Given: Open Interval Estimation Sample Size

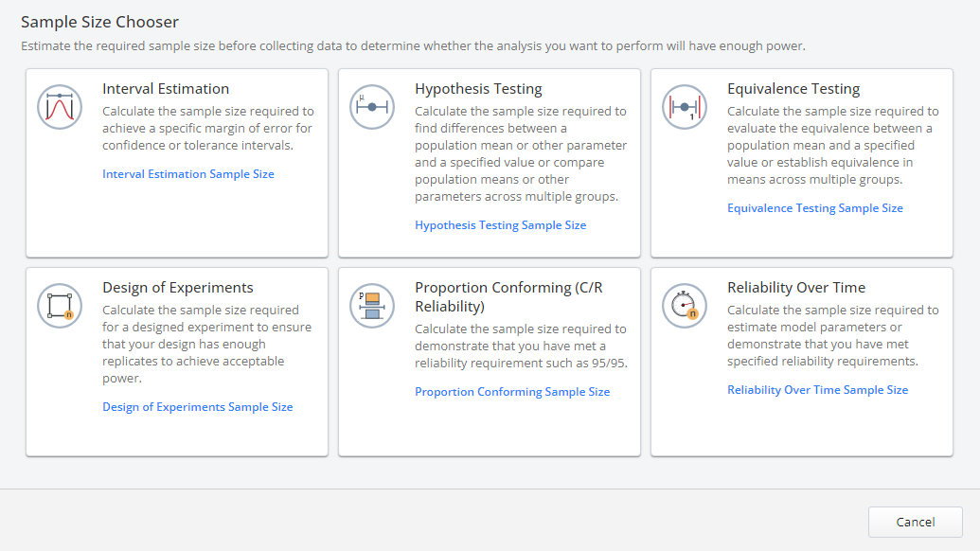Looking at the screenshot, I should pyautogui.click(x=187, y=173).
